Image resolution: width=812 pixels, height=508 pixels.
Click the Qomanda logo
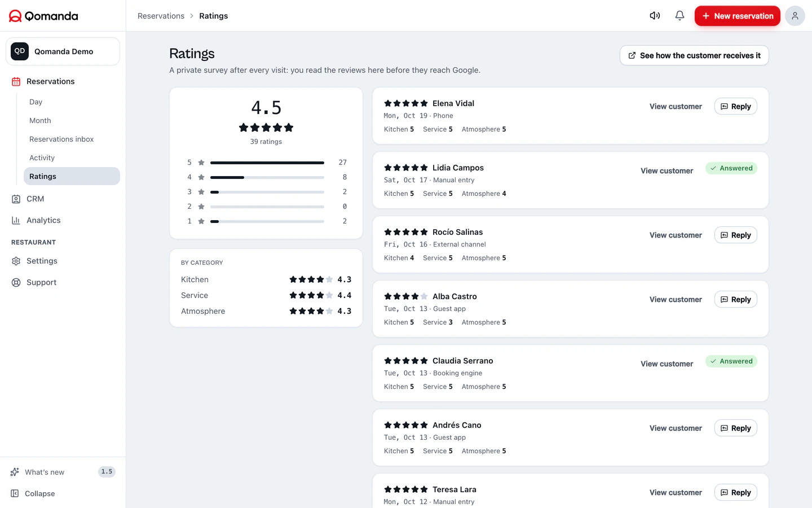tap(43, 16)
